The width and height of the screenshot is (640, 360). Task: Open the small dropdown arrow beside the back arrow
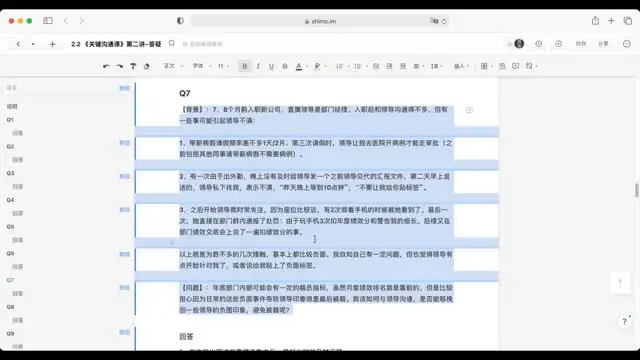click(33, 44)
